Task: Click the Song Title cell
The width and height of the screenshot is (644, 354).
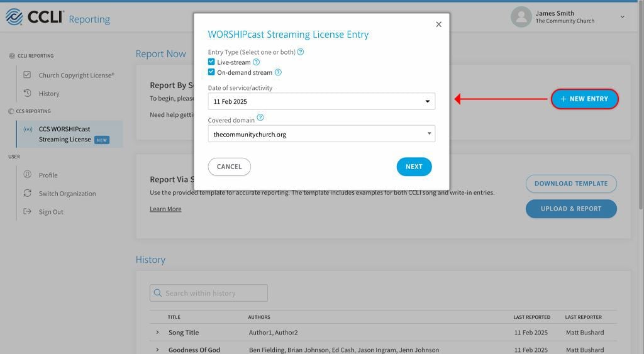Action: point(184,332)
